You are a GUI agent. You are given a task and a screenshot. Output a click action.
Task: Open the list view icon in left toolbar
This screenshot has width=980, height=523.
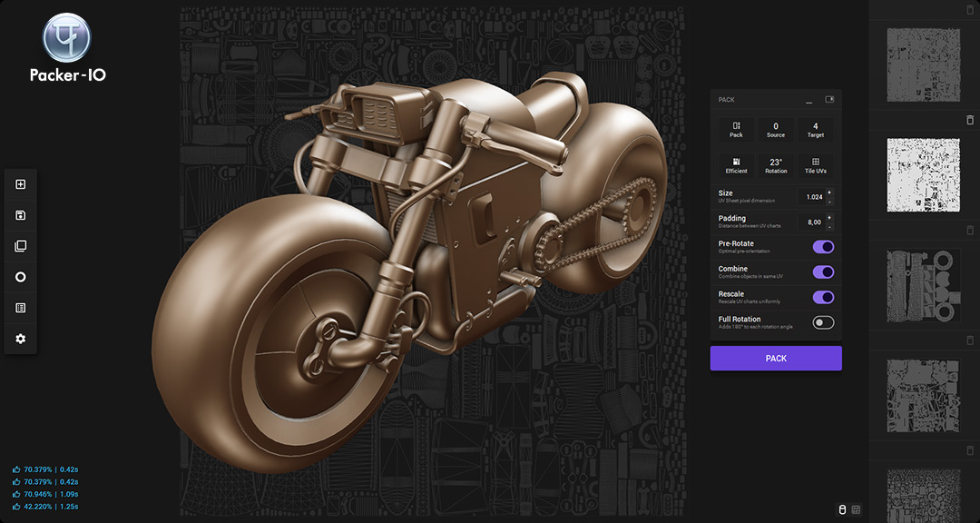pyautogui.click(x=21, y=308)
